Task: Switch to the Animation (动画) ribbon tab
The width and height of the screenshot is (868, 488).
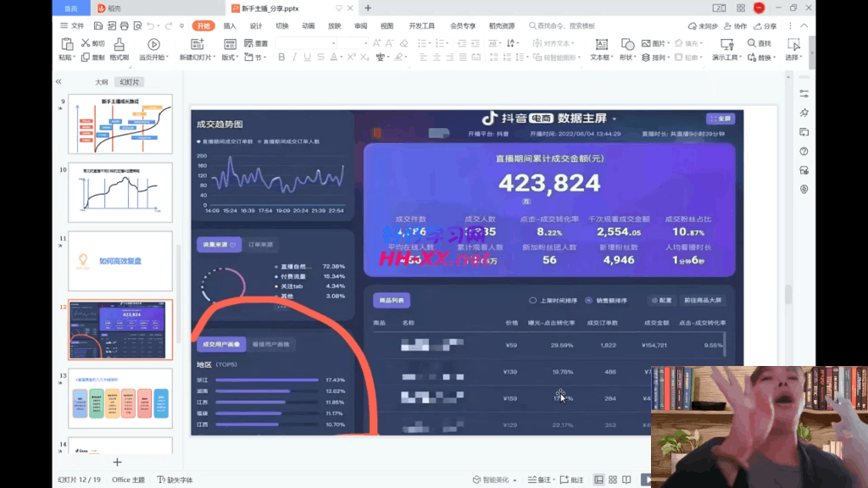Action: (x=309, y=26)
